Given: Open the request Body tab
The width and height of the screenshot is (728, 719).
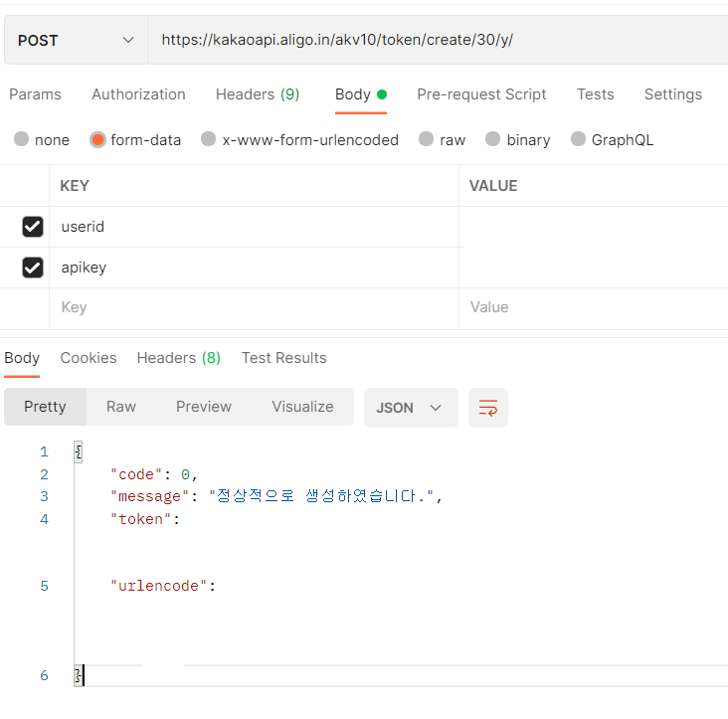Looking at the screenshot, I should [361, 94].
